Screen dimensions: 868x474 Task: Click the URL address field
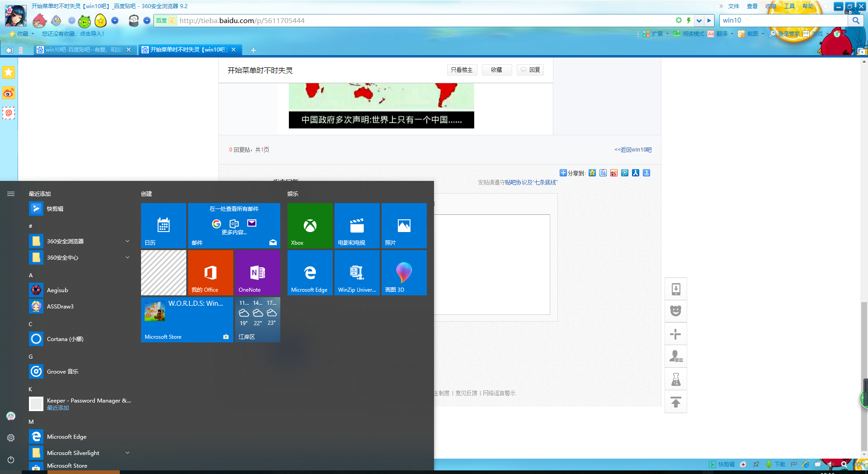[425, 20]
